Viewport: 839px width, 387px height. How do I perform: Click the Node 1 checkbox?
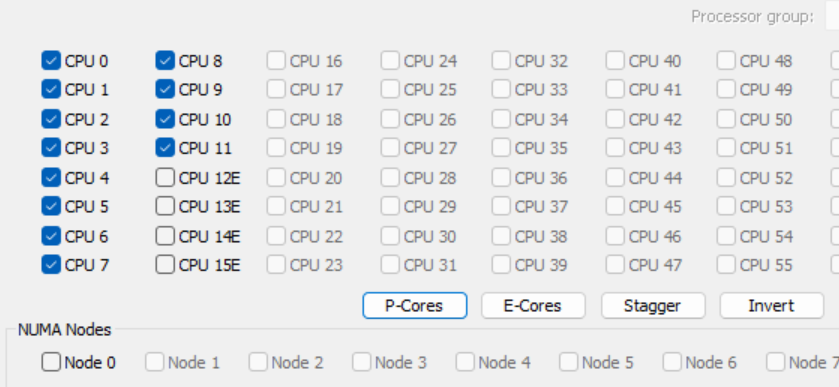(155, 362)
